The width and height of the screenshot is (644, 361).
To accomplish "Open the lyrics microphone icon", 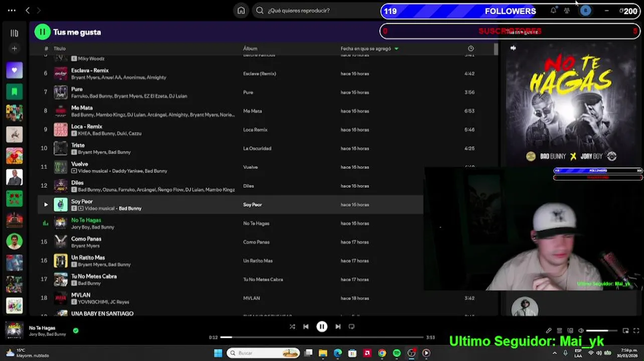I will [549, 331].
